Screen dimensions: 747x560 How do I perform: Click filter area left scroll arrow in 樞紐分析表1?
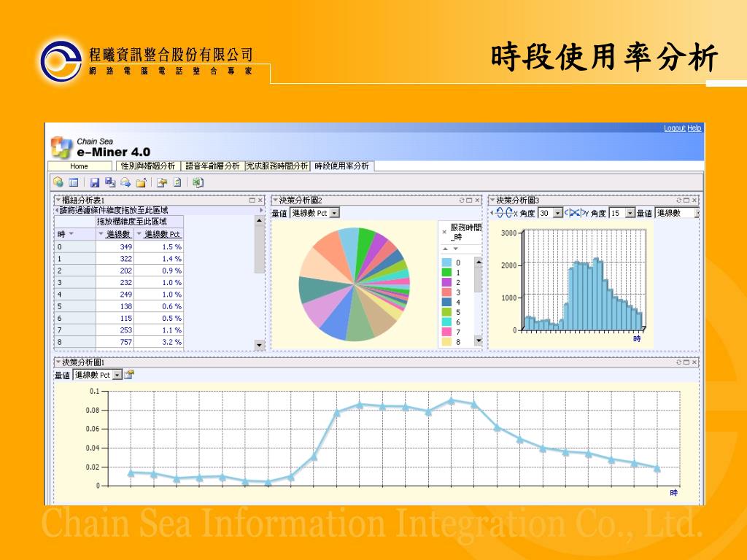(57, 210)
